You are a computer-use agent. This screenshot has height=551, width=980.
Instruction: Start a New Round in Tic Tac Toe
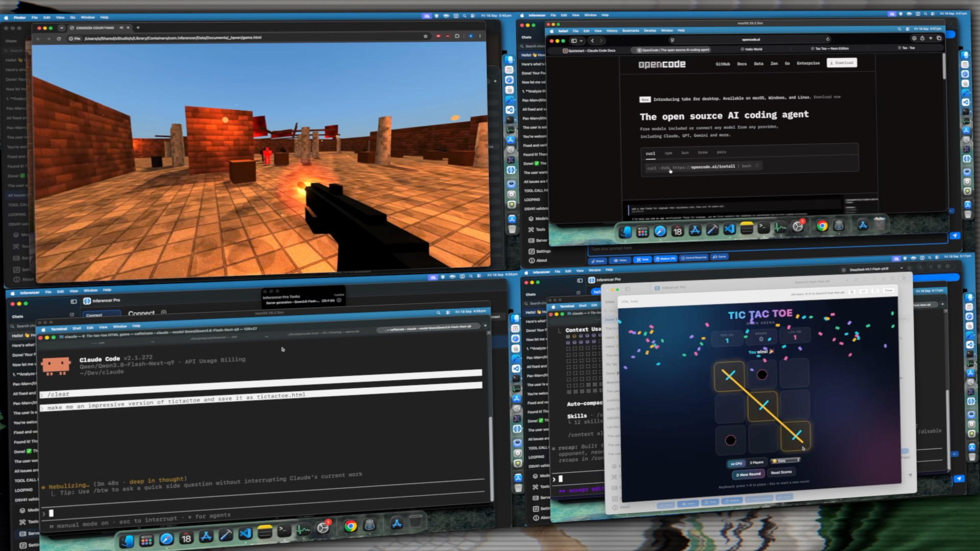tap(748, 474)
